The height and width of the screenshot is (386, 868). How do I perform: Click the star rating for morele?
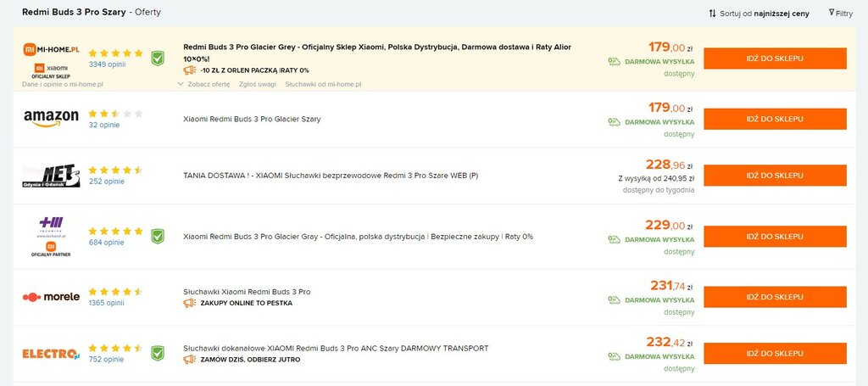pos(115,292)
